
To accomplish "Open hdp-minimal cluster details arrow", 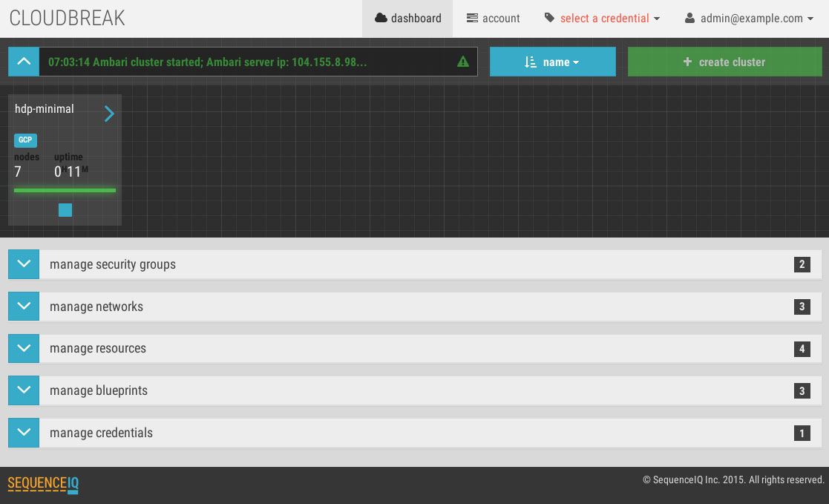I will [x=109, y=114].
